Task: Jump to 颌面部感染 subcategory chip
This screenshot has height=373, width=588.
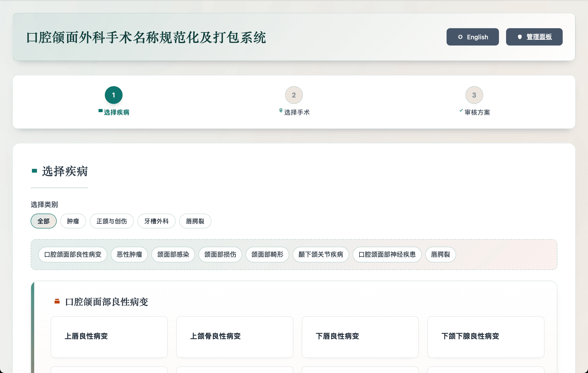Action: click(x=173, y=255)
